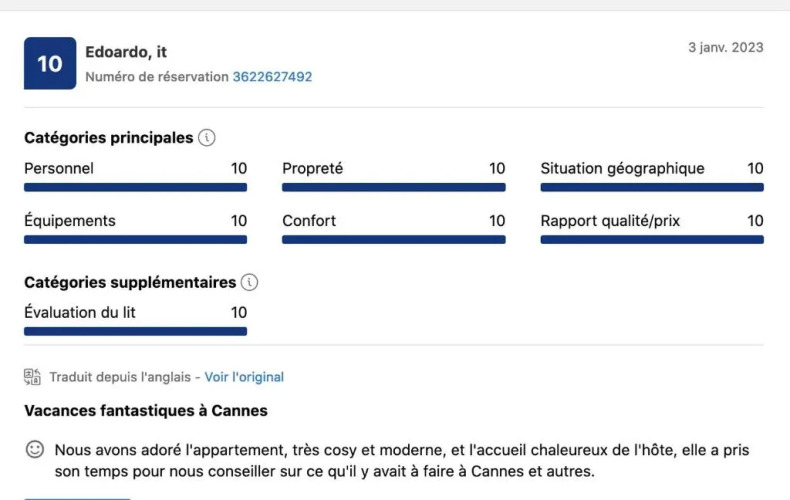Image resolution: width=790 pixels, height=500 pixels.
Task: Click the review date 3 janv. 2023
Action: click(x=725, y=48)
